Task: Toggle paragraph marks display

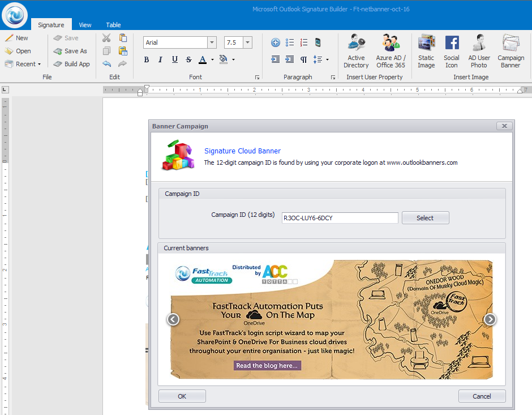Action: (x=304, y=59)
